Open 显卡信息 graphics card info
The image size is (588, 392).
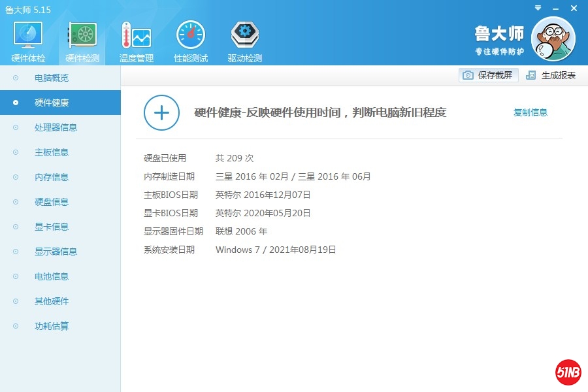pyautogui.click(x=52, y=227)
